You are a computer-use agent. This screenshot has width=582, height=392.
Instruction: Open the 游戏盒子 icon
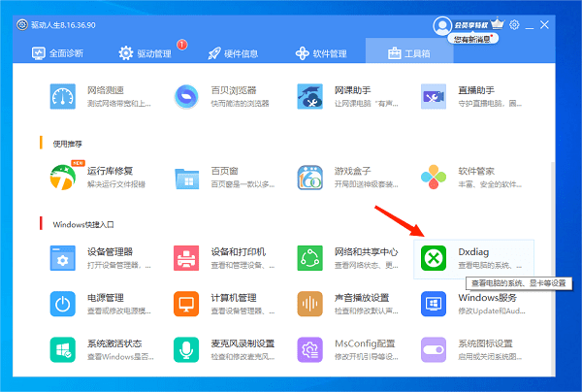pos(310,177)
